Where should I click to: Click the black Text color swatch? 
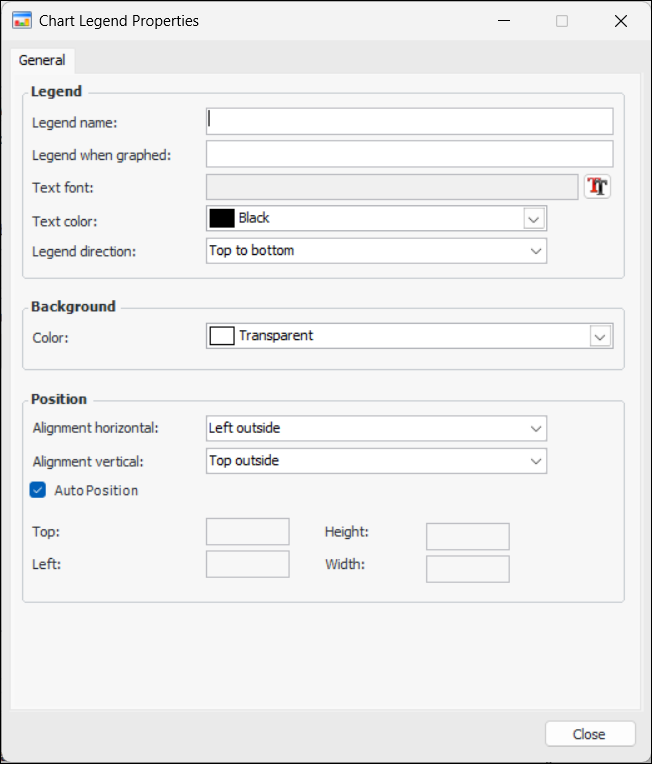pyautogui.click(x=222, y=218)
